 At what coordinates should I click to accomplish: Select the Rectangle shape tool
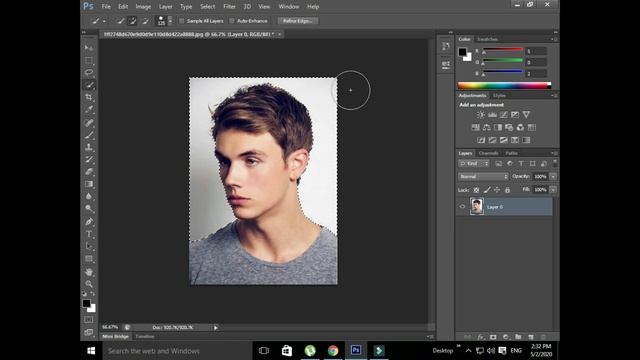(89, 259)
